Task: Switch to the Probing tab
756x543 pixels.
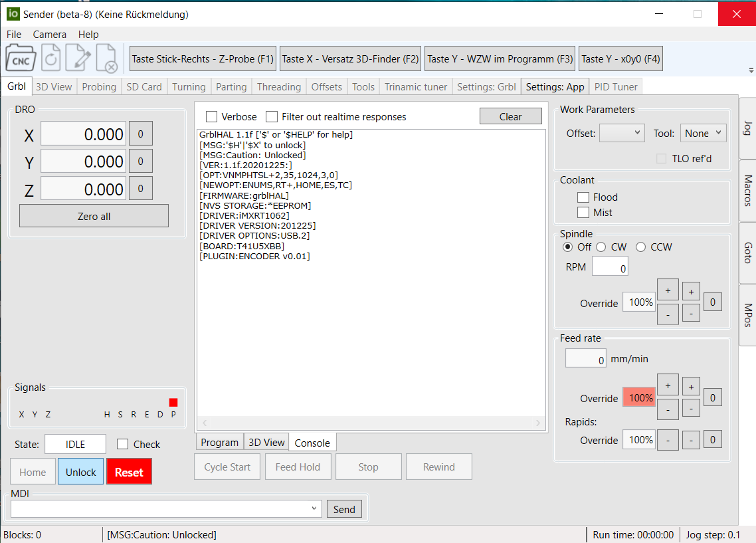Action: [99, 86]
